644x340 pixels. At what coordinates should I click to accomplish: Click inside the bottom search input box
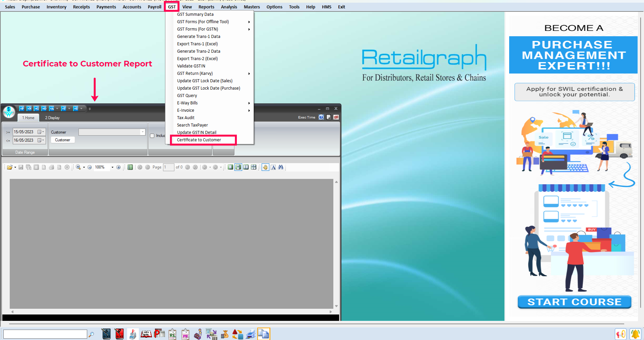click(45, 334)
